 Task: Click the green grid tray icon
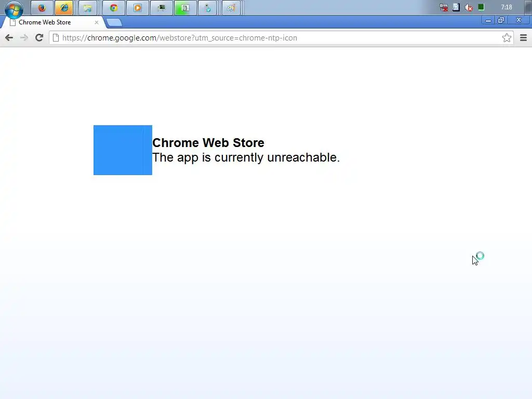481,7
